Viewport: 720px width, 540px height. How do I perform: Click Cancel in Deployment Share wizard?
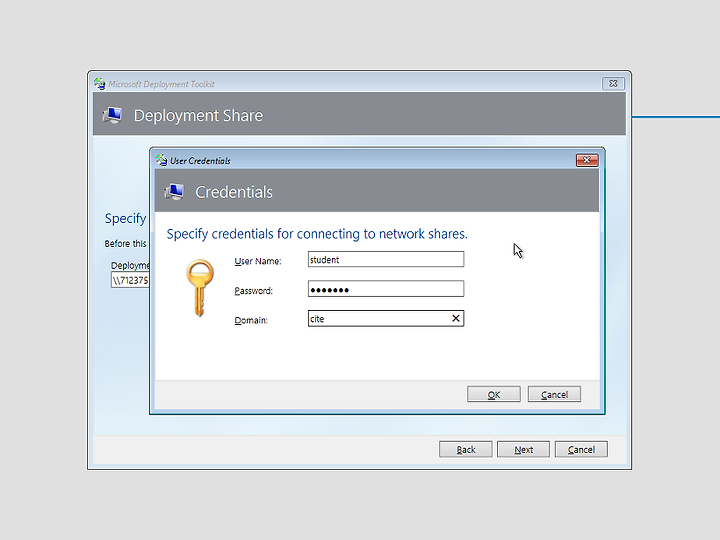581,450
